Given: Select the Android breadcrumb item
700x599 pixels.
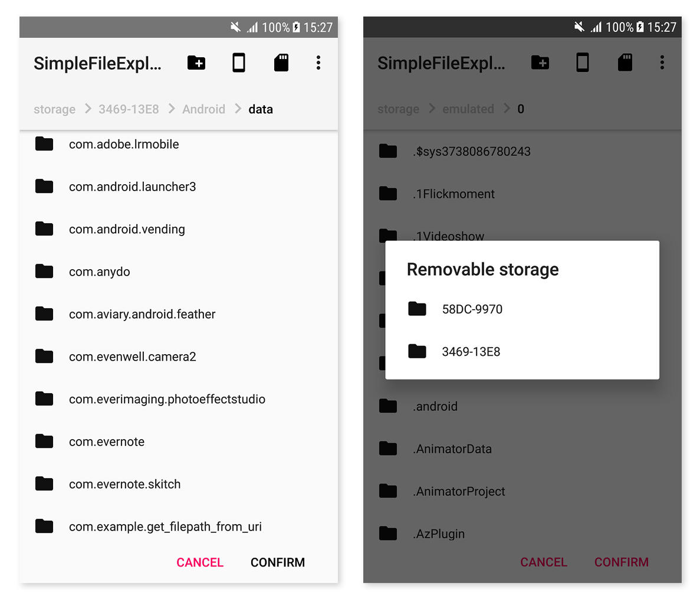Looking at the screenshot, I should 203,109.
